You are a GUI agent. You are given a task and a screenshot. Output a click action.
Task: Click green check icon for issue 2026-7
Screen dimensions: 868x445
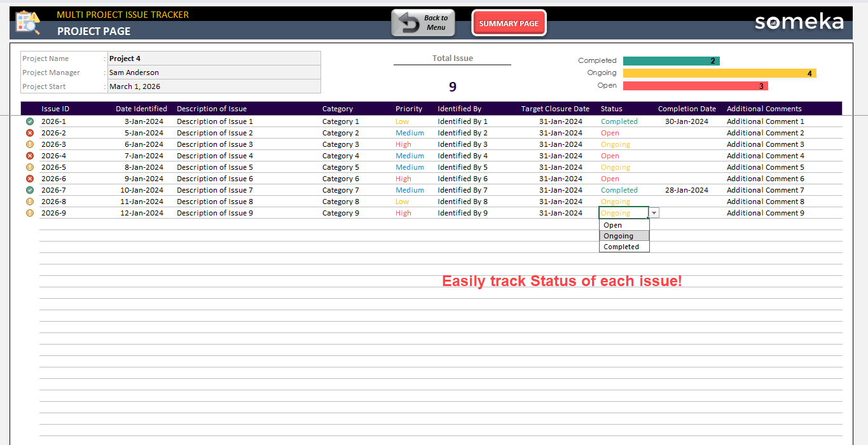click(x=30, y=190)
